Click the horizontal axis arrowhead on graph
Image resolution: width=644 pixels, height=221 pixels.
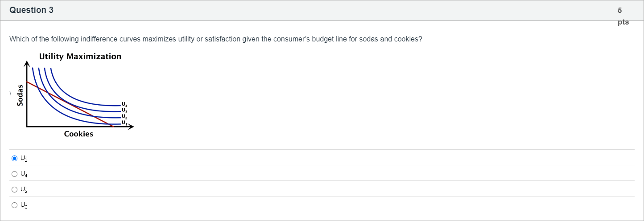pos(131,127)
